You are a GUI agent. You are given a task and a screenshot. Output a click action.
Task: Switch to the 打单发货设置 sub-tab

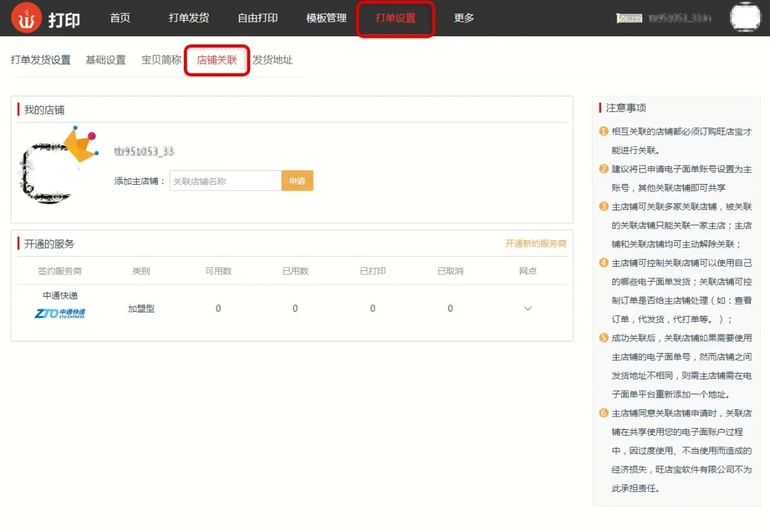tap(41, 60)
